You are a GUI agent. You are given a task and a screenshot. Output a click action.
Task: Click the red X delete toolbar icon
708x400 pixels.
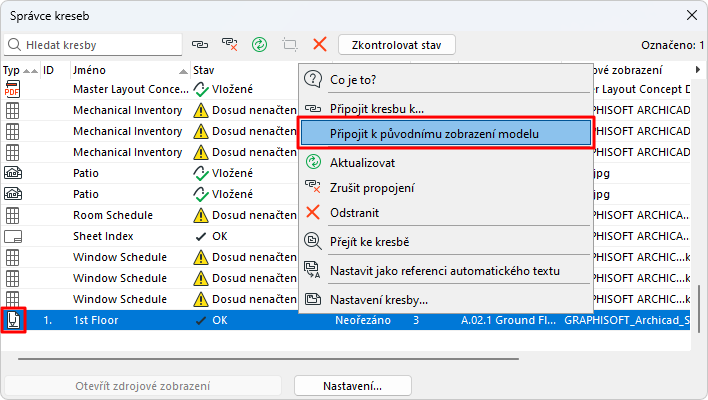point(320,45)
